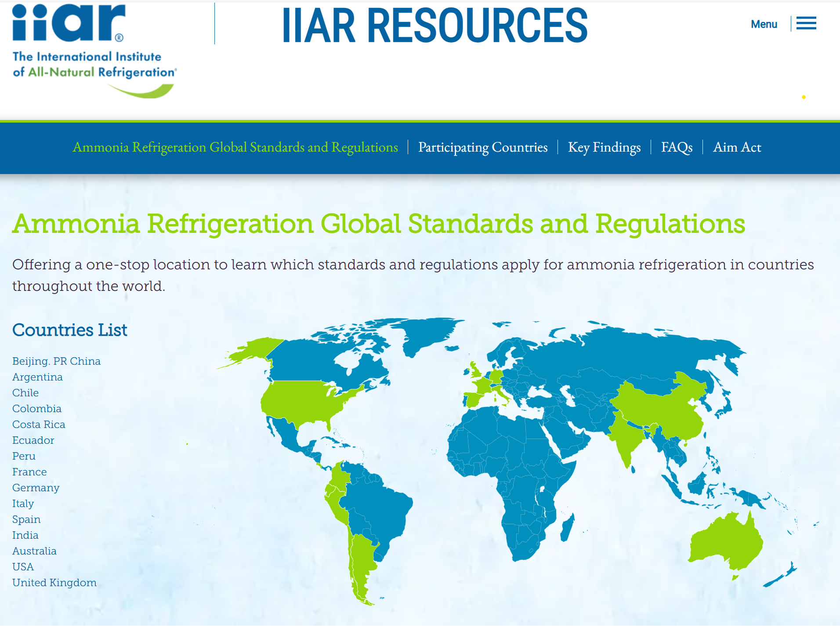Select Italy in countries list
This screenshot has height=631, width=840.
pyautogui.click(x=23, y=504)
